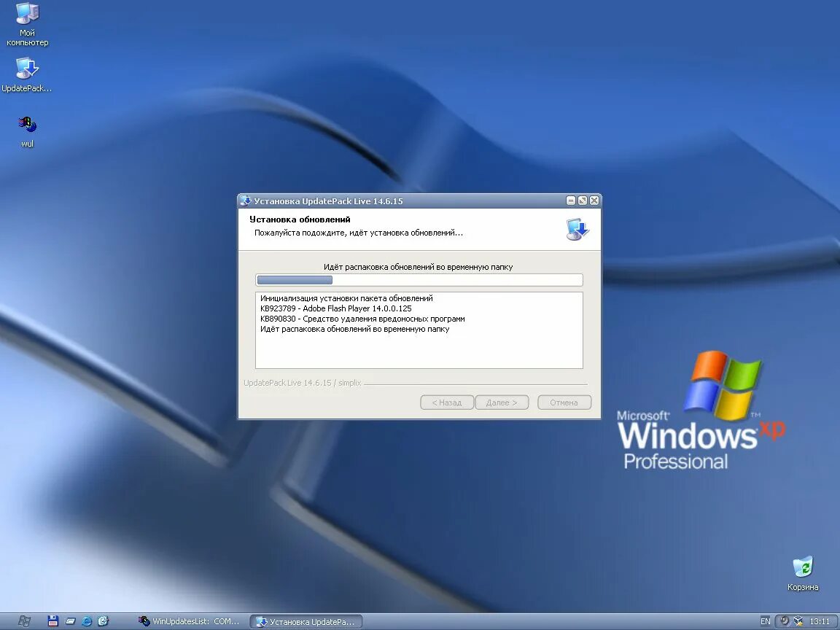Image resolution: width=840 pixels, height=630 pixels.
Task: Click the installer window title bar text
Action: pyautogui.click(x=328, y=201)
